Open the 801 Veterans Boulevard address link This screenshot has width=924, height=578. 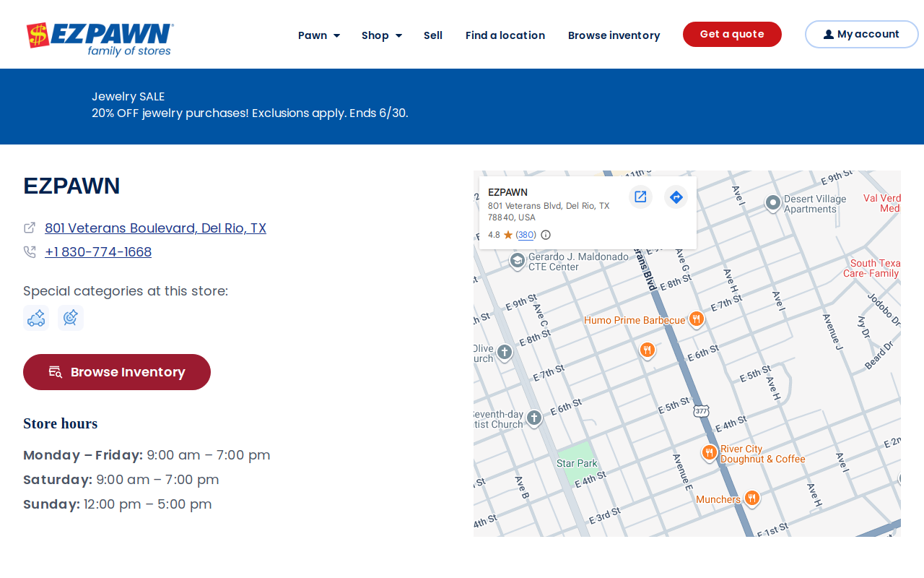[155, 228]
